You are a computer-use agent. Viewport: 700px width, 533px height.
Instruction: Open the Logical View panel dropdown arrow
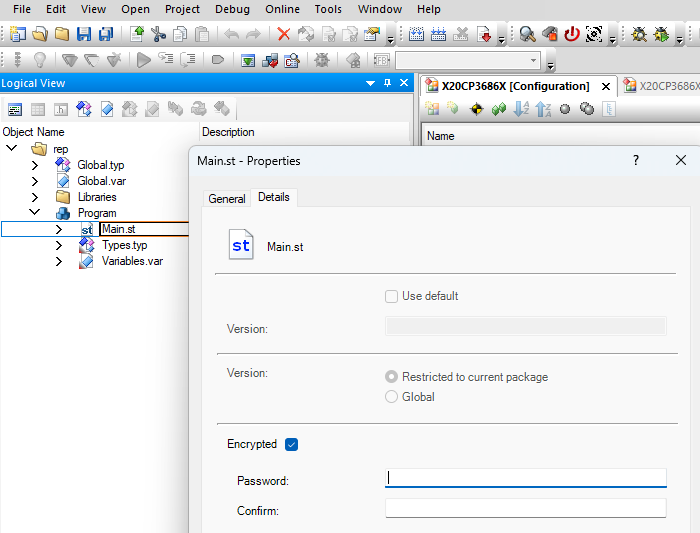click(x=370, y=83)
